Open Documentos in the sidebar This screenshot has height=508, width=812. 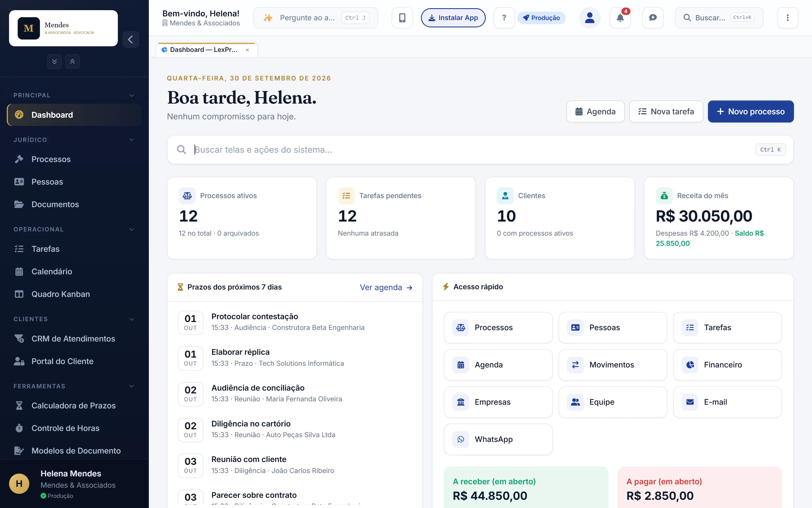coord(74,204)
